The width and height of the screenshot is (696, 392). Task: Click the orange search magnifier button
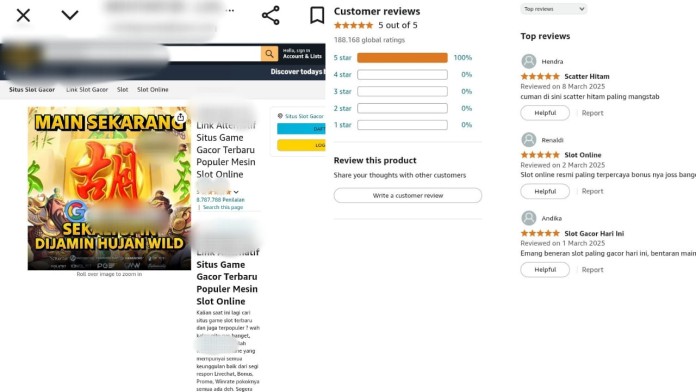coord(269,54)
